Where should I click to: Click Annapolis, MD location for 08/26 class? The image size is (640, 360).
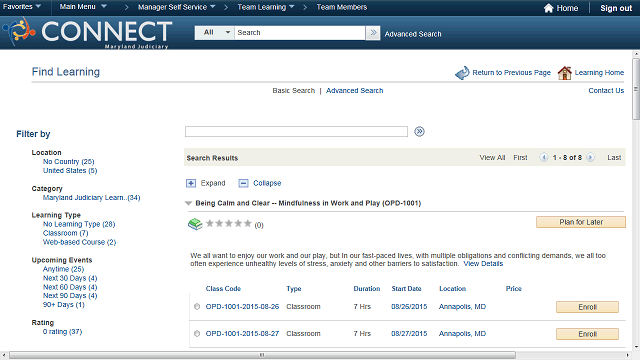(462, 307)
